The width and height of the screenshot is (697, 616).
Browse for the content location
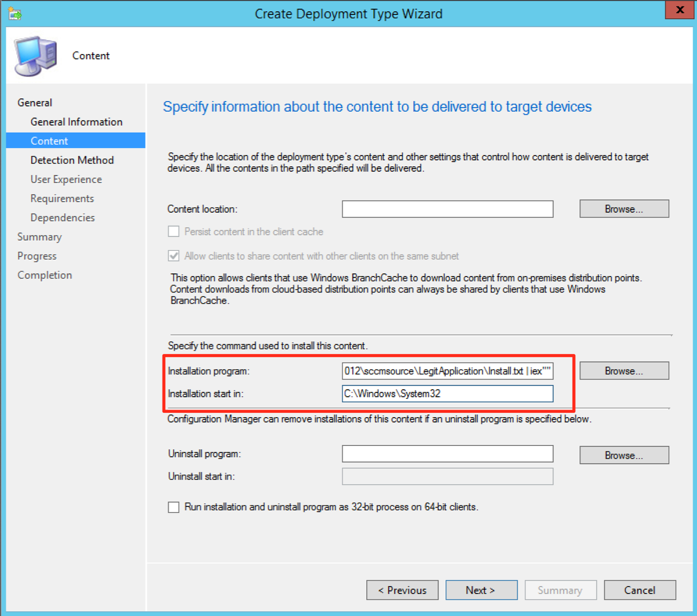[624, 209]
